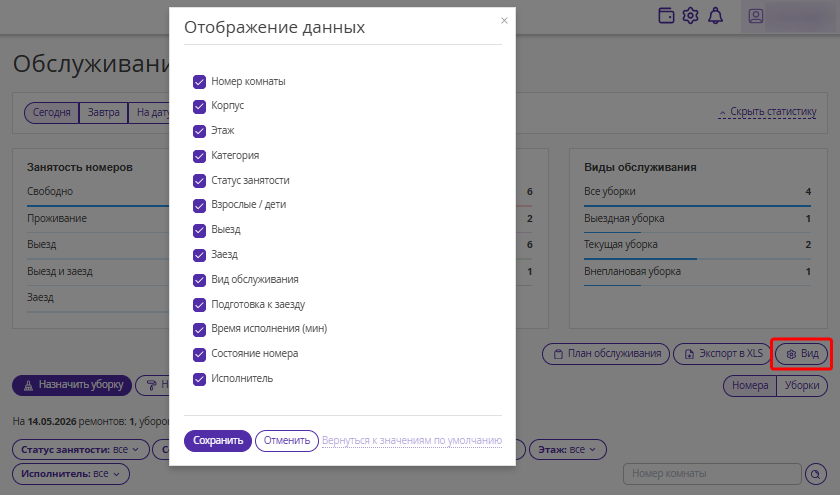Click the Вид gear button
840x495 pixels.
coord(801,354)
